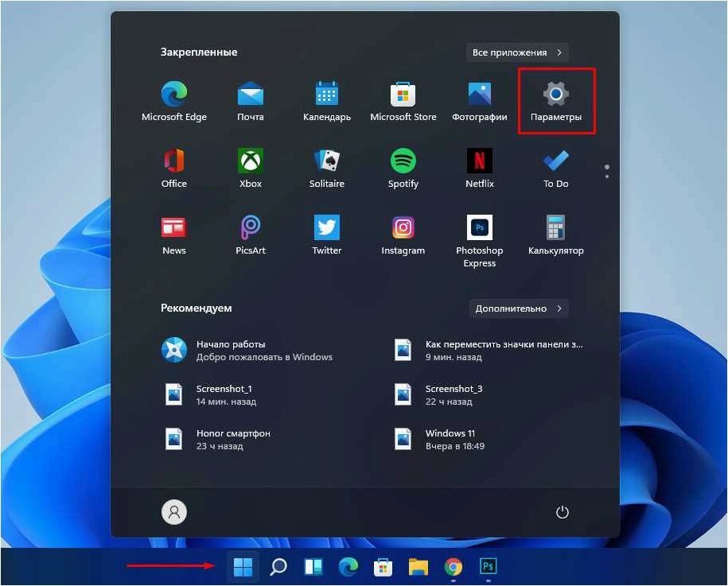Open Microsoft Store pinned tile
Screen dimensions: 728x586
(x=403, y=101)
